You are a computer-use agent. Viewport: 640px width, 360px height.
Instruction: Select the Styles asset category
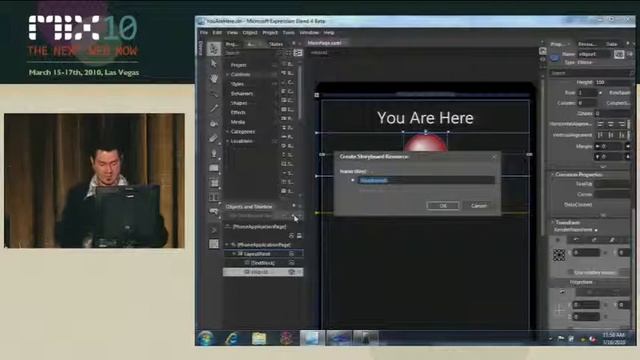click(237, 84)
